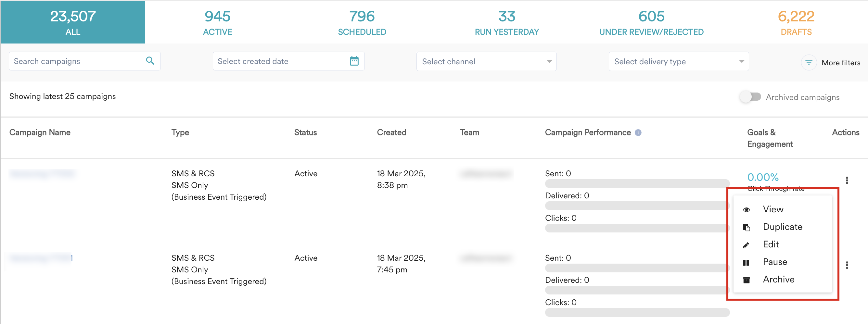Click the Archive box icon in menu
Viewport: 868px width, 324px height.
click(746, 280)
